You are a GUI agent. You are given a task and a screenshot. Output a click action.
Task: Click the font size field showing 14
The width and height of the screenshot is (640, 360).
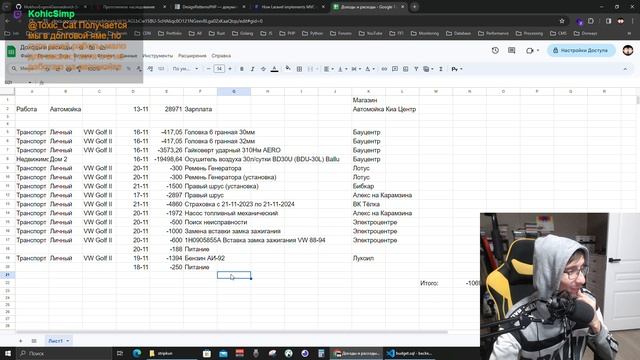219,69
